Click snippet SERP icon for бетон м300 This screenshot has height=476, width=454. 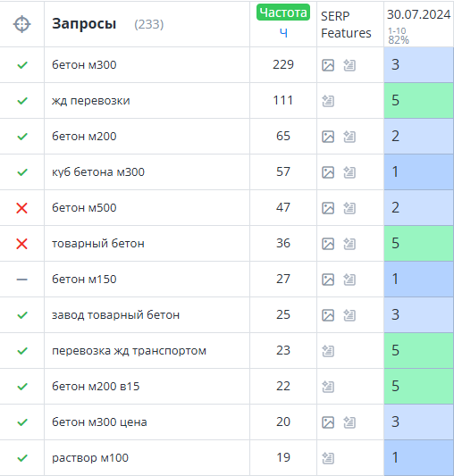349,65
